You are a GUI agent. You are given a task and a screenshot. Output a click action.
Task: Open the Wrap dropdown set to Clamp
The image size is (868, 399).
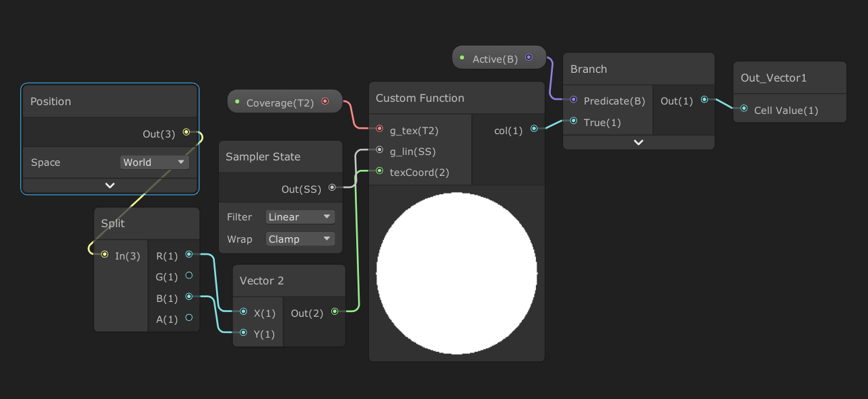coord(300,239)
